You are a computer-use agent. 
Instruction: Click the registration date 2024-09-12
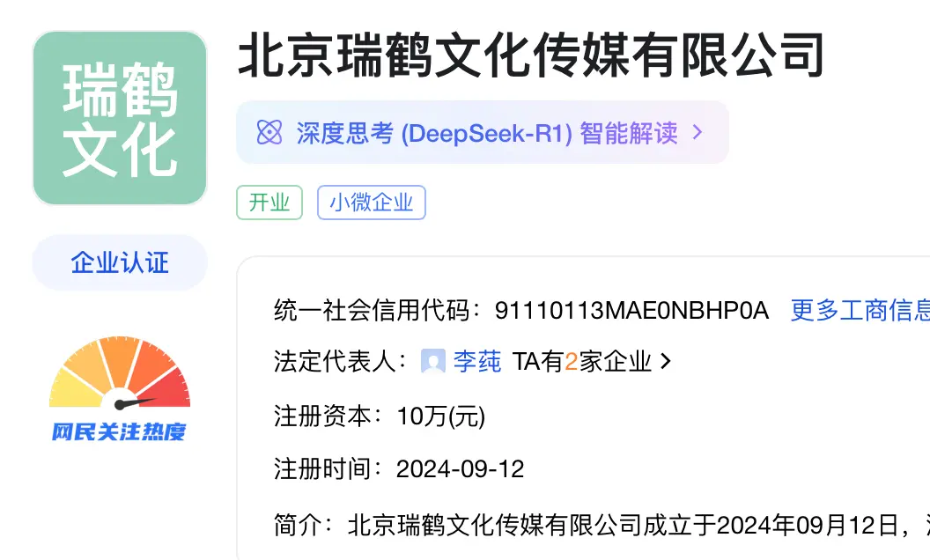tap(461, 469)
